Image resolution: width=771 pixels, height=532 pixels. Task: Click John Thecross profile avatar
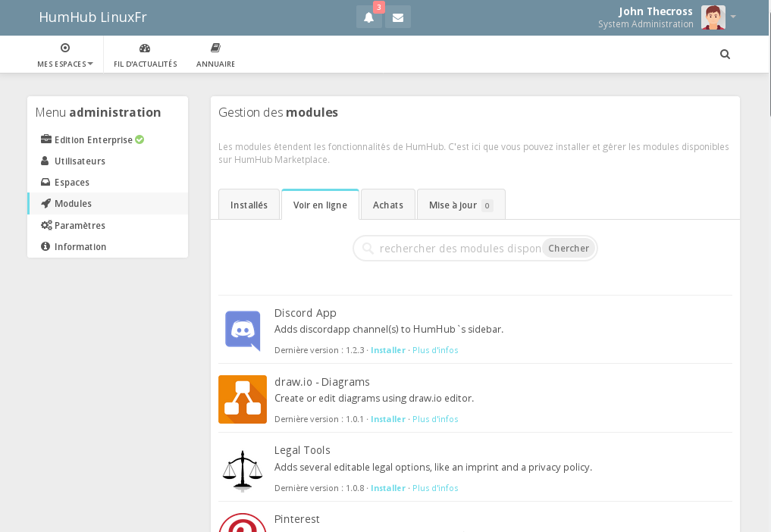click(713, 17)
